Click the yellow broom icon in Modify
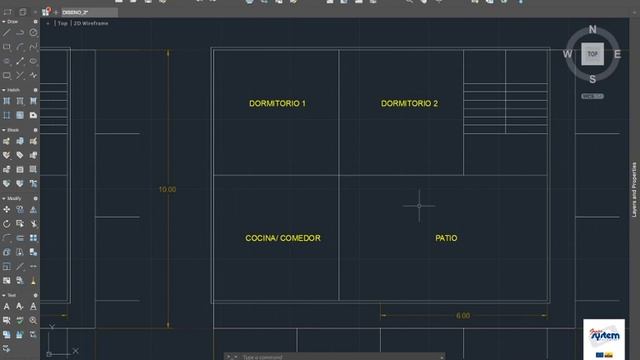 [33, 281]
